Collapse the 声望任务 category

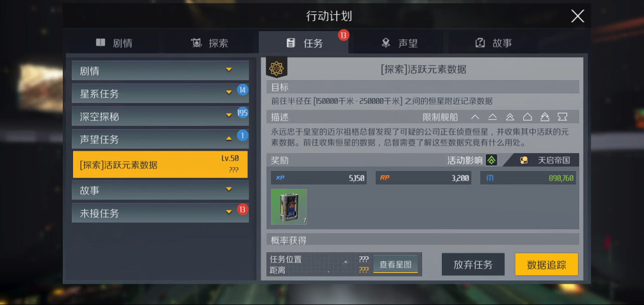tap(160, 139)
